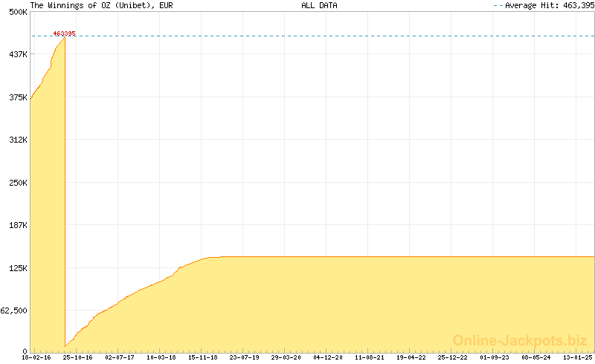The image size is (595, 364).
Task: Click the 500K label on the y-axis
Action: coord(18,12)
